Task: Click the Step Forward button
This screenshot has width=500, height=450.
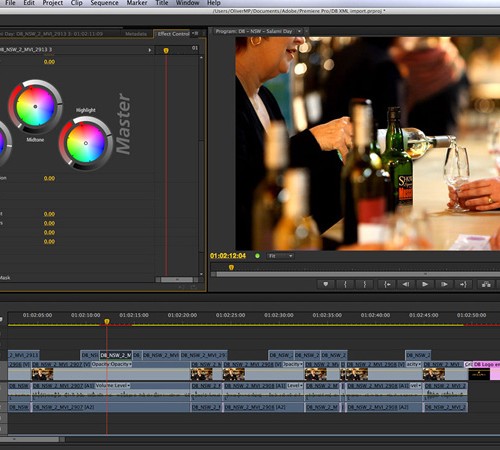Action: click(444, 284)
